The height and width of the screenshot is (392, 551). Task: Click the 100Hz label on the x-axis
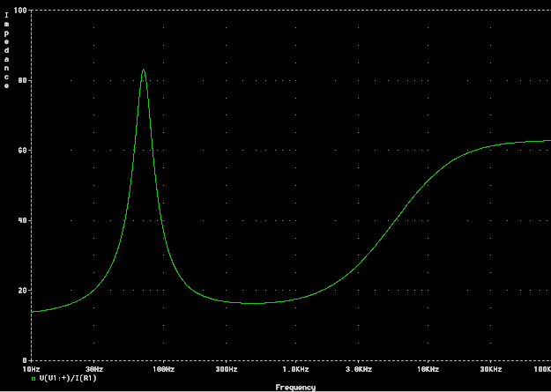[162, 369]
